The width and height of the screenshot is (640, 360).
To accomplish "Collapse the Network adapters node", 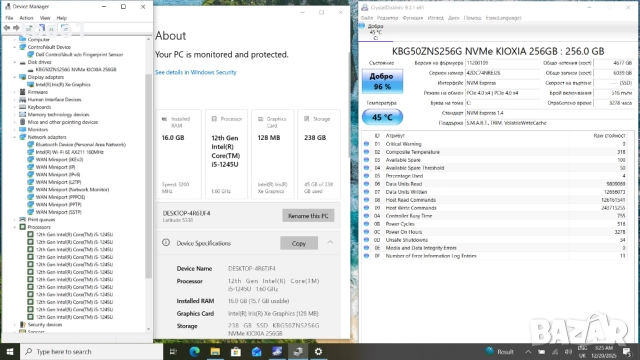I will click(15, 137).
